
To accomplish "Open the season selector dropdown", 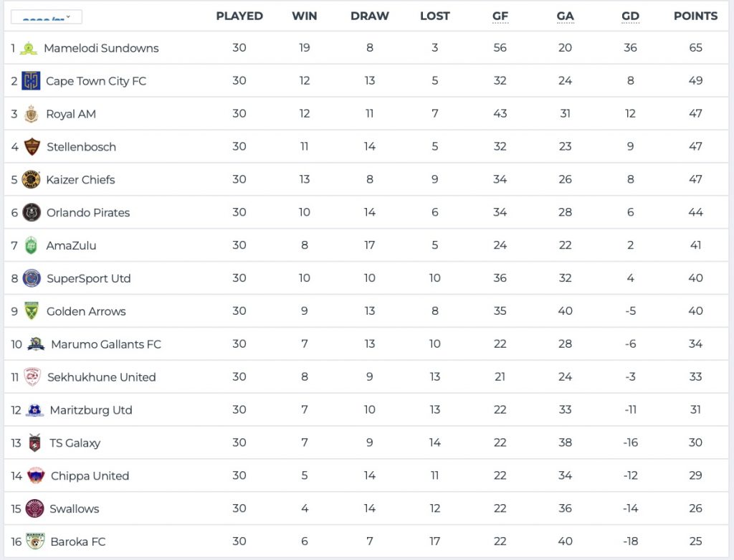I will (x=46, y=16).
